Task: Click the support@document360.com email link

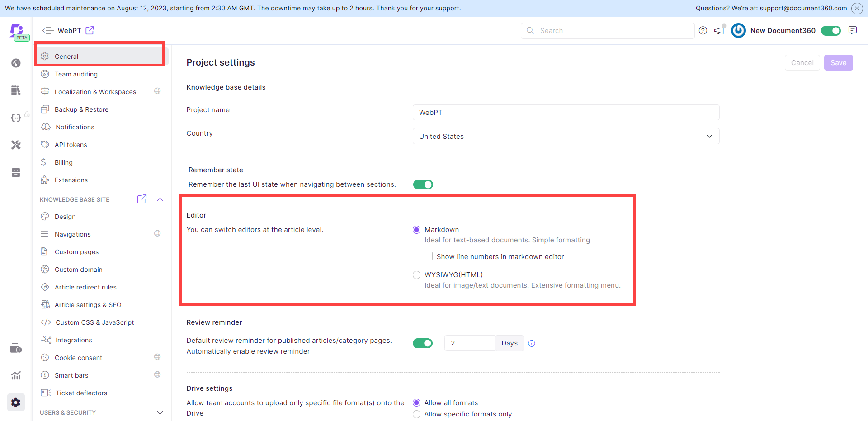Action: click(803, 8)
